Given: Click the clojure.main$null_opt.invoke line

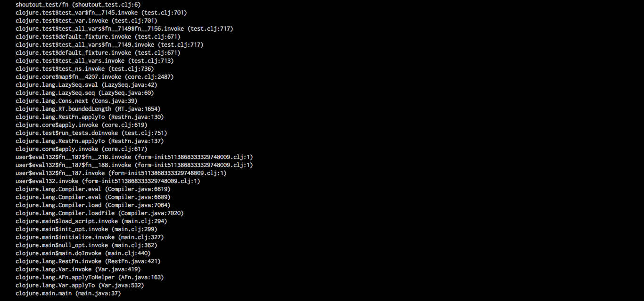Looking at the screenshot, I should pos(86,245).
